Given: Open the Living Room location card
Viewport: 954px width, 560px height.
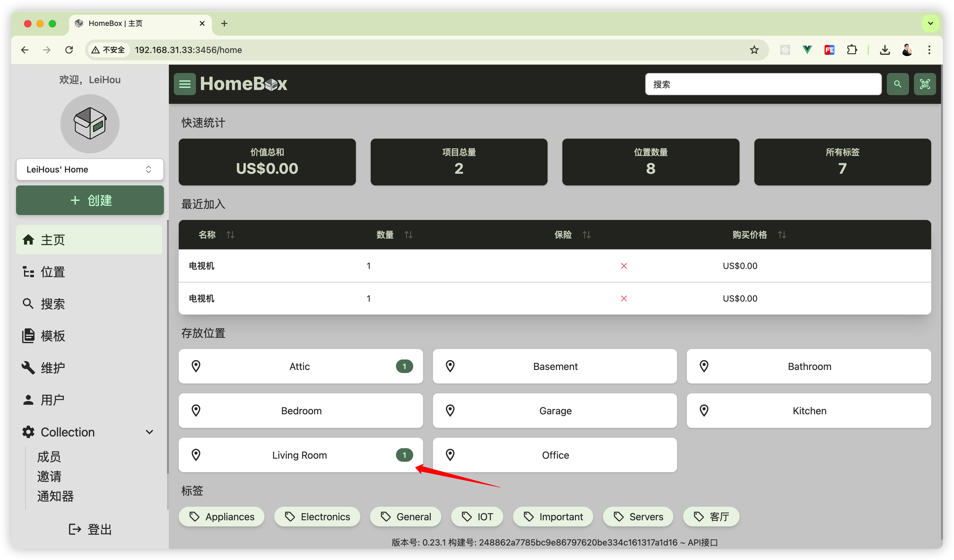Looking at the screenshot, I should pos(300,454).
